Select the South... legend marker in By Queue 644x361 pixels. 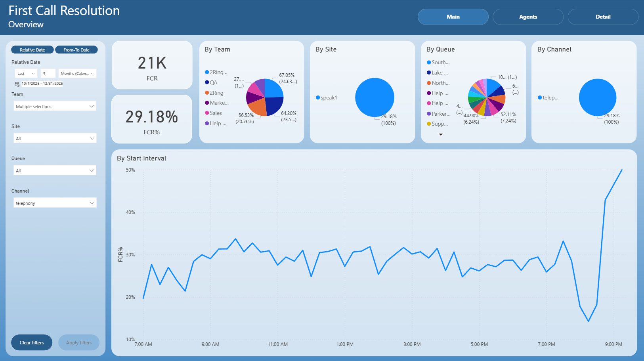click(429, 62)
